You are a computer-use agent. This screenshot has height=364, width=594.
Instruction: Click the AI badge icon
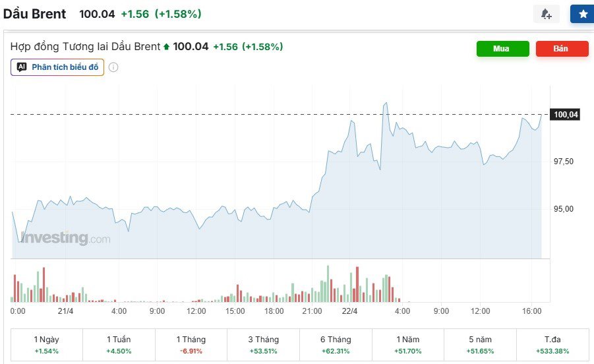point(22,67)
